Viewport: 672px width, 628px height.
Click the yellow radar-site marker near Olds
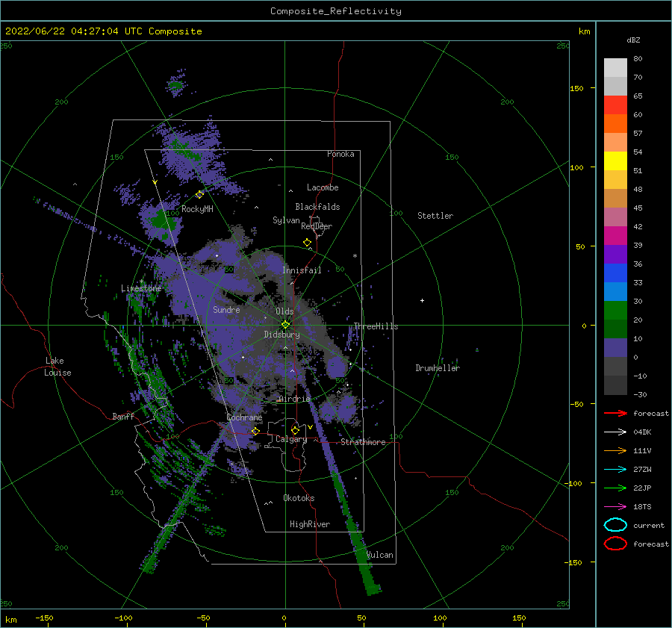285,325
